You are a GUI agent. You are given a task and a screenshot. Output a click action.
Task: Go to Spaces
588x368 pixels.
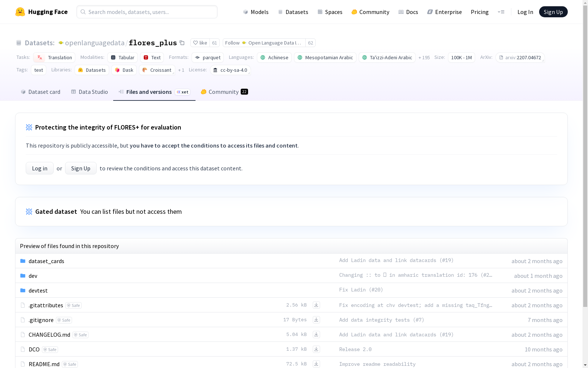[x=330, y=12]
